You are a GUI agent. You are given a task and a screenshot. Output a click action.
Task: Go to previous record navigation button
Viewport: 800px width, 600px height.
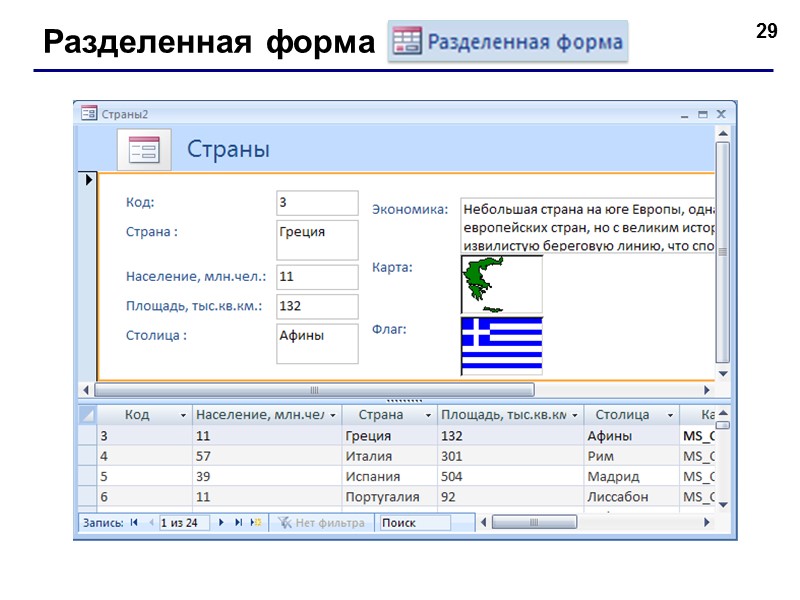(151, 522)
